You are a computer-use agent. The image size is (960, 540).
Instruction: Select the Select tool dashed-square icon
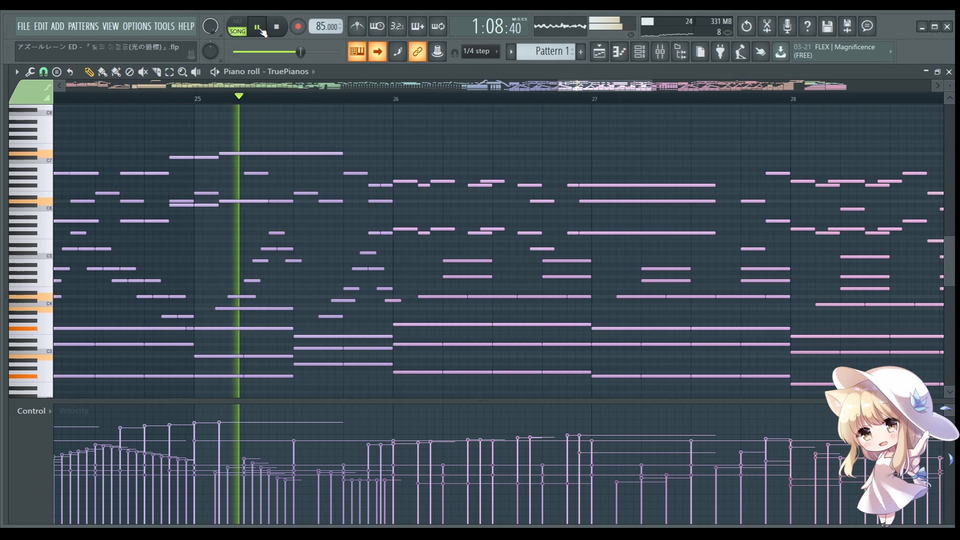click(x=170, y=72)
